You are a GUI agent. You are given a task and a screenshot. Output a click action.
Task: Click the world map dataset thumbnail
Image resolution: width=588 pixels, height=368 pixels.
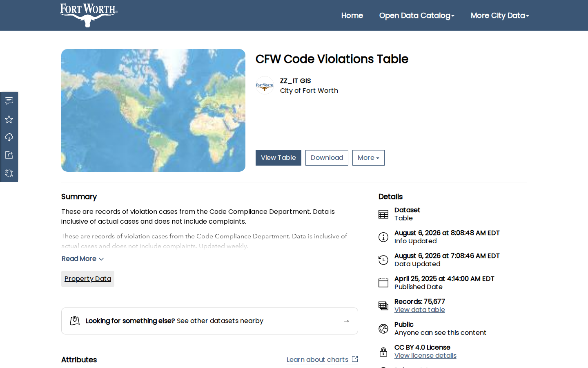point(153,110)
